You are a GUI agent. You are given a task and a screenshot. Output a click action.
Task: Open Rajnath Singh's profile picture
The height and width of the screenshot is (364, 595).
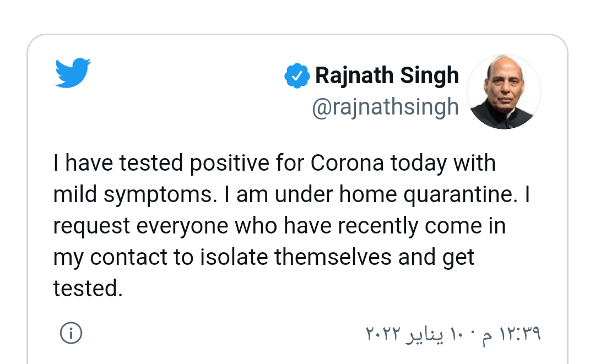pos(504,91)
